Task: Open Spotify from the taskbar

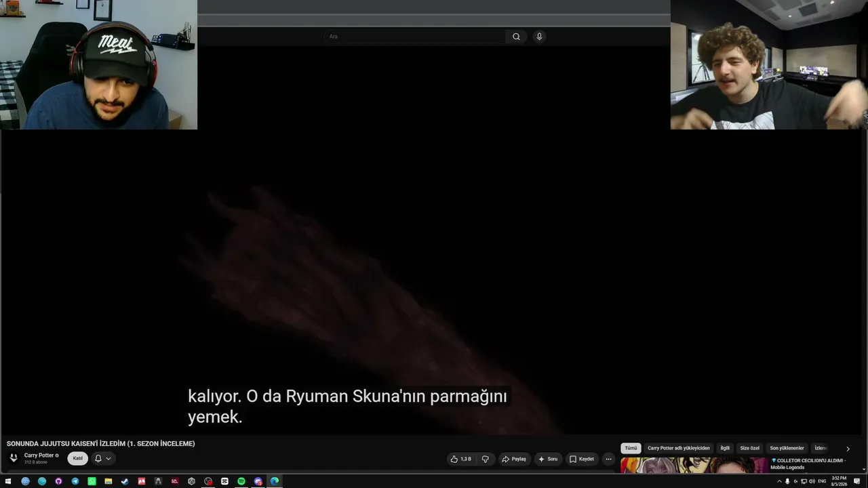Action: click(241, 481)
